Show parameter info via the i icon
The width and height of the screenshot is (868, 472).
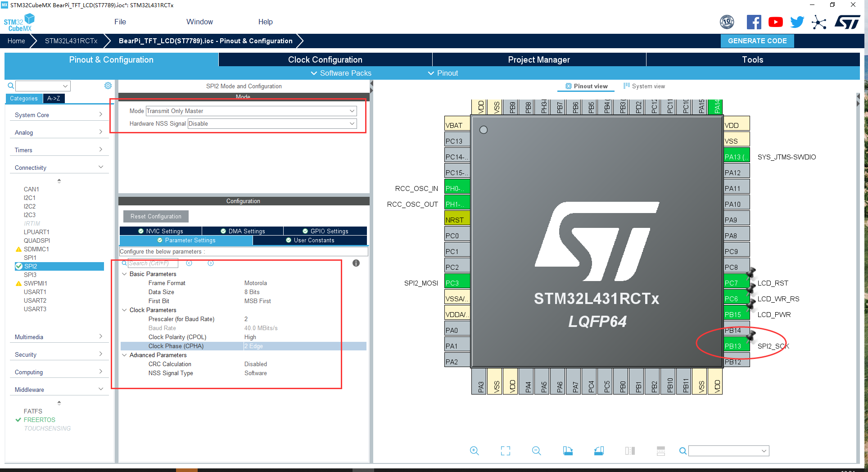click(356, 263)
